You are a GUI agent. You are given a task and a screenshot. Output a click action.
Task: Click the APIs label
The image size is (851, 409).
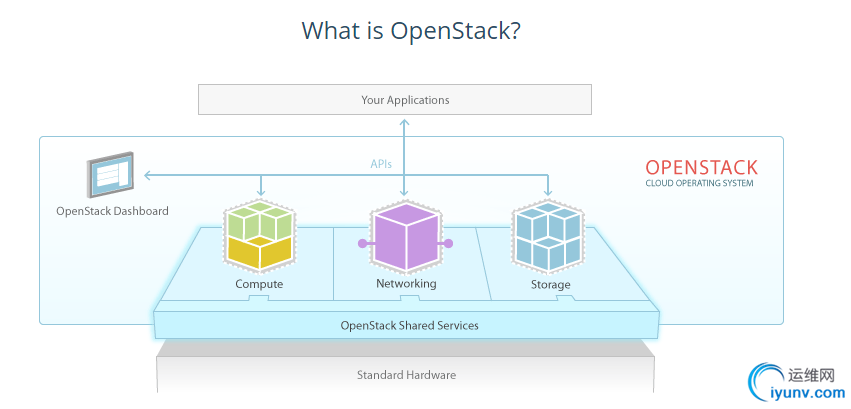click(x=381, y=164)
